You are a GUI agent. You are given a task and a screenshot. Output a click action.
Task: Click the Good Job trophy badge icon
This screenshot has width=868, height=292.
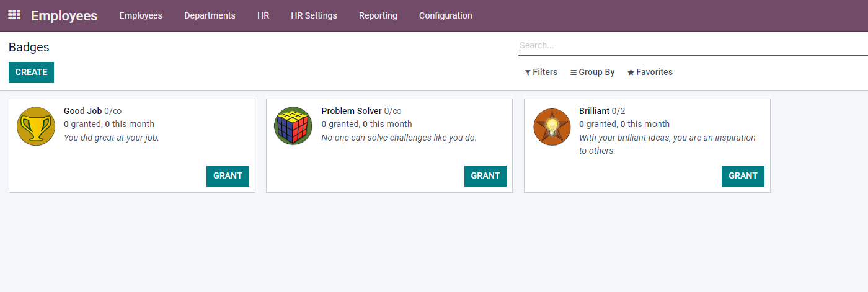(x=36, y=126)
